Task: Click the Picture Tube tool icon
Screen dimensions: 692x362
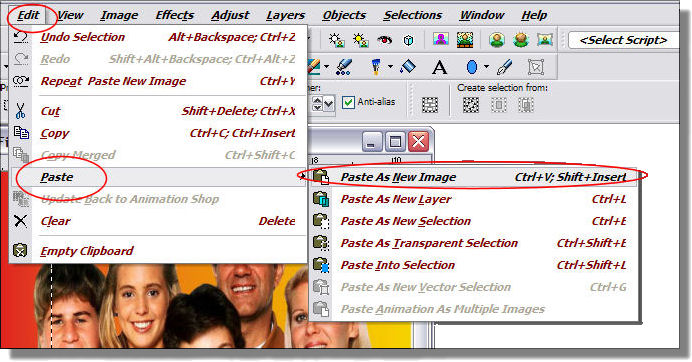Action: 376,67
